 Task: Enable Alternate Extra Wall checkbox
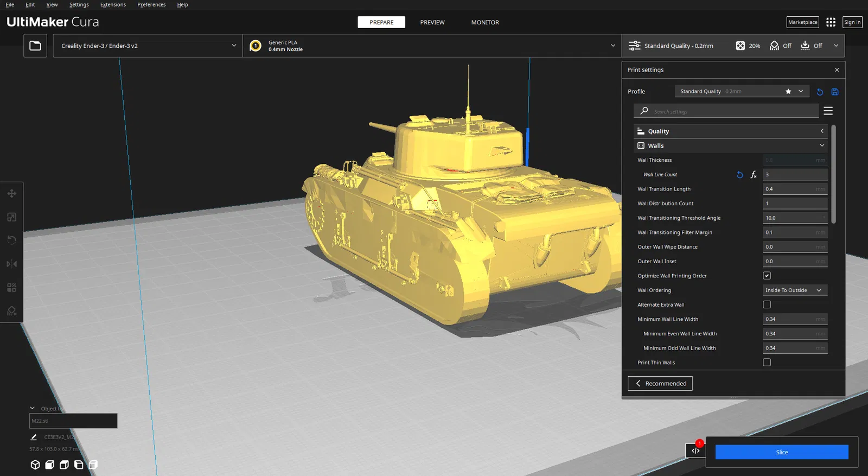coord(767,304)
